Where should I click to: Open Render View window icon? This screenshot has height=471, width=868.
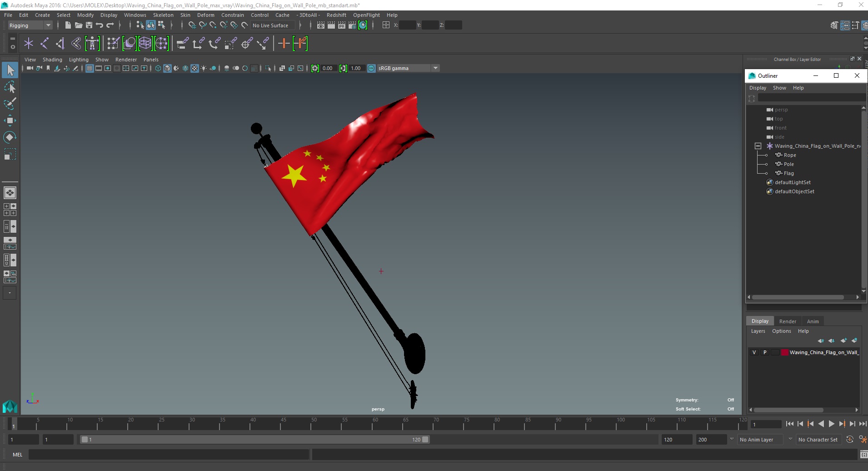click(320, 25)
